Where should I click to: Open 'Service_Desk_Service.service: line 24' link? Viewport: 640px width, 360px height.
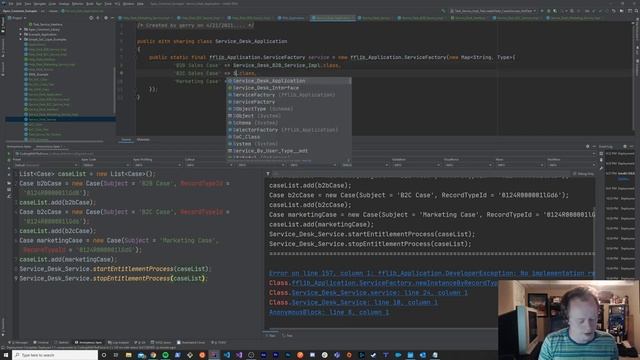pyautogui.click(x=380, y=293)
